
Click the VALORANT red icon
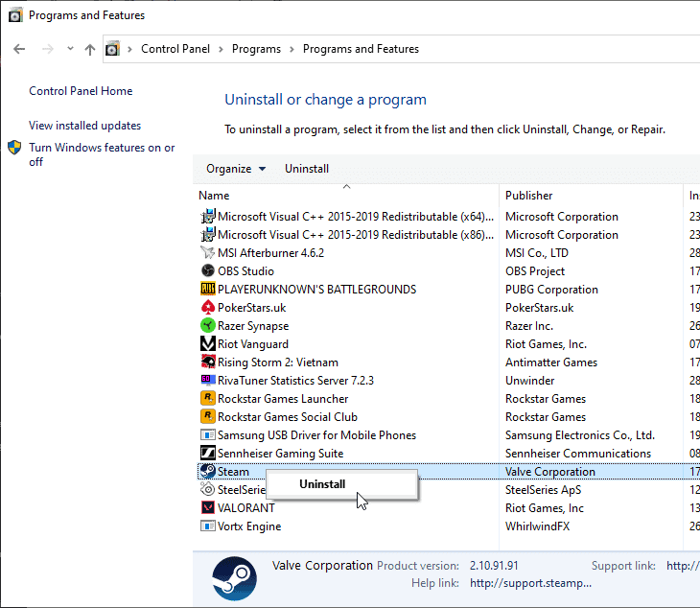[x=207, y=508]
